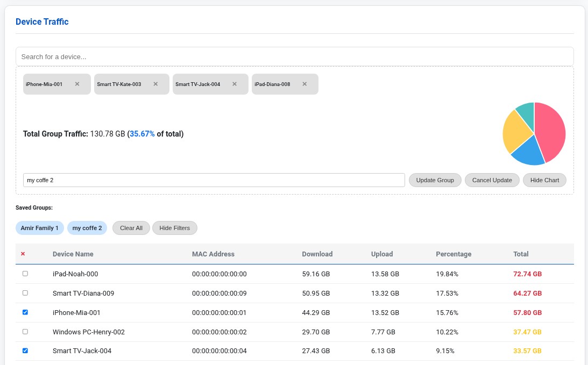Remove iPad-Diana-008 chip with x icon
The image size is (588, 365).
[x=304, y=84]
